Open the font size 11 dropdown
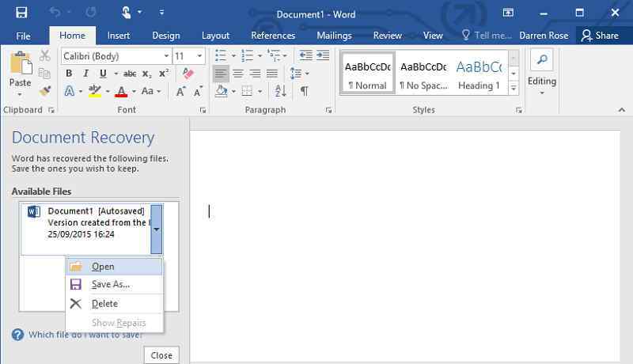This screenshot has width=633, height=364. 199,55
